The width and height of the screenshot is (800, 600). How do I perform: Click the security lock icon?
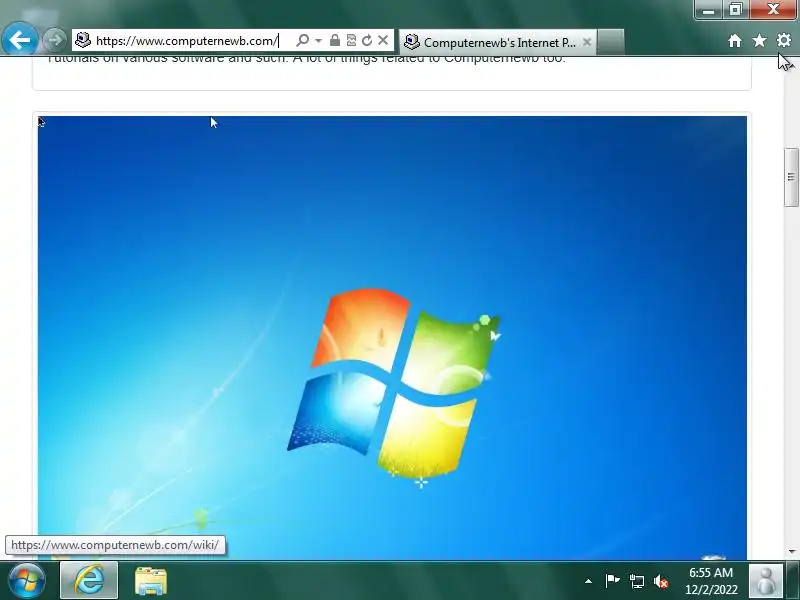pos(335,40)
